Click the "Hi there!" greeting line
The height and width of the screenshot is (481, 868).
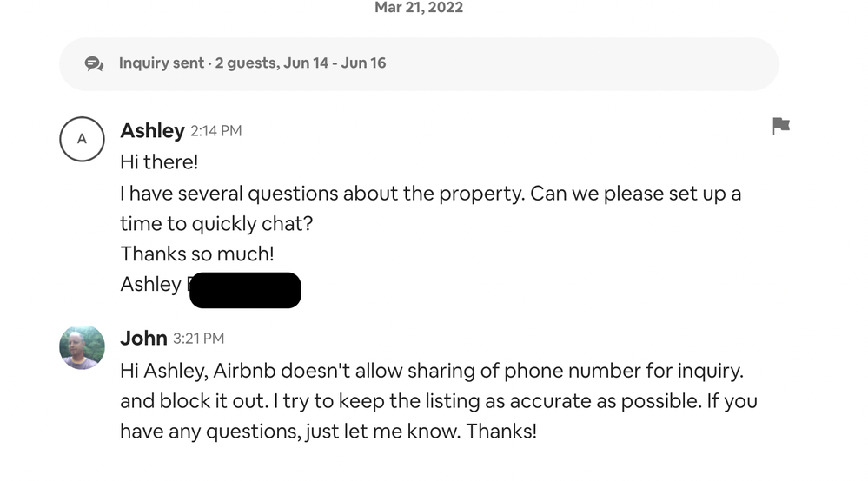click(x=159, y=161)
